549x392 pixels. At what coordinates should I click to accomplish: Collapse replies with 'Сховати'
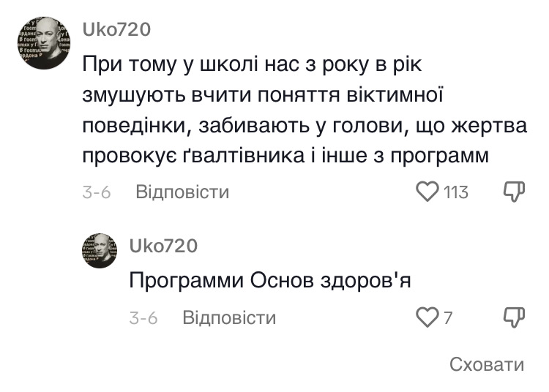coord(487,364)
